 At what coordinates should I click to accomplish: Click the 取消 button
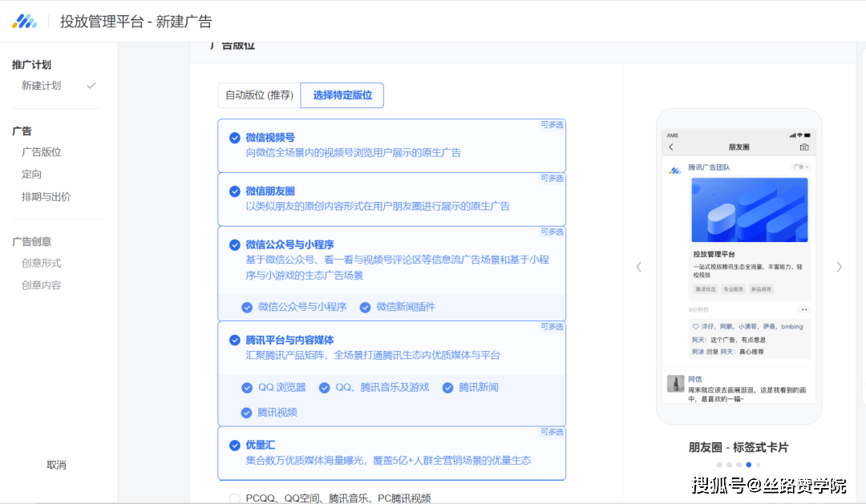(56, 465)
